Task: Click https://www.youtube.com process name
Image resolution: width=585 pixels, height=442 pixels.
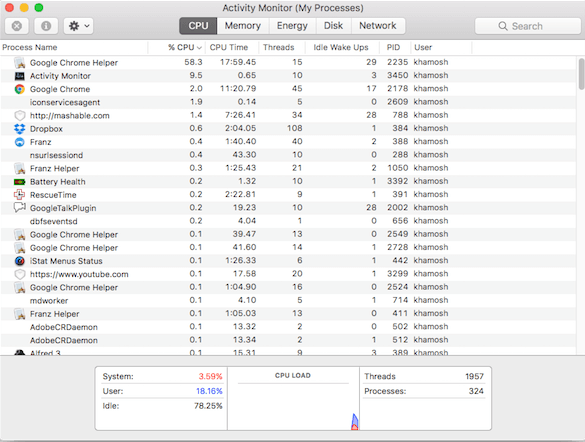Action: [x=79, y=274]
